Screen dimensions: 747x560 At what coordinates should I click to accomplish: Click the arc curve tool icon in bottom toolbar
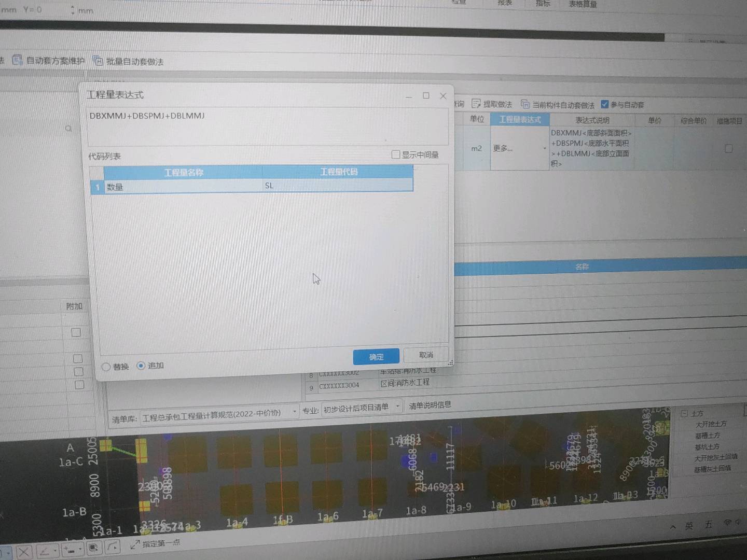click(113, 546)
